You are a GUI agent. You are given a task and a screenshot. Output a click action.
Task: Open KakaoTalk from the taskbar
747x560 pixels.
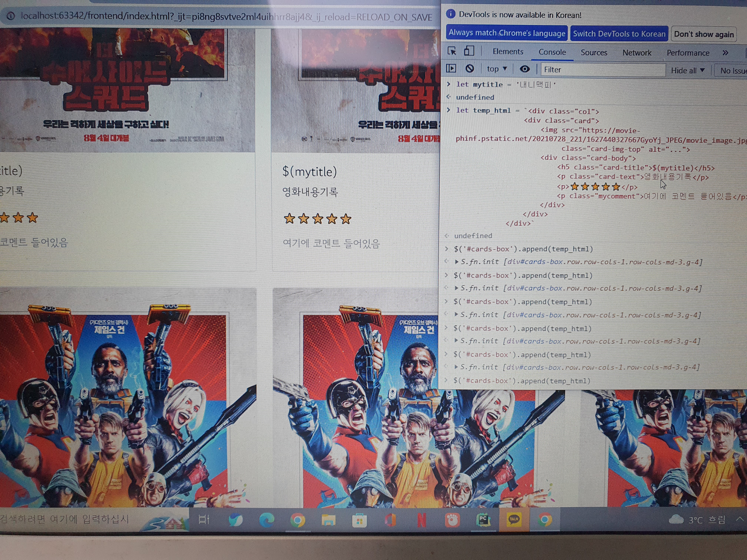pyautogui.click(x=514, y=520)
